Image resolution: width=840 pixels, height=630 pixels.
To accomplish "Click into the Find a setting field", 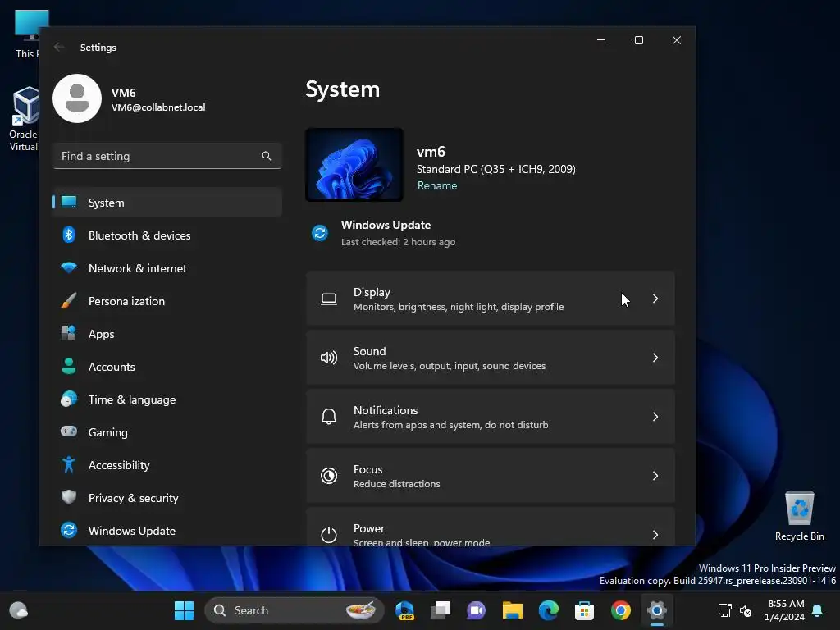I will click(x=167, y=156).
